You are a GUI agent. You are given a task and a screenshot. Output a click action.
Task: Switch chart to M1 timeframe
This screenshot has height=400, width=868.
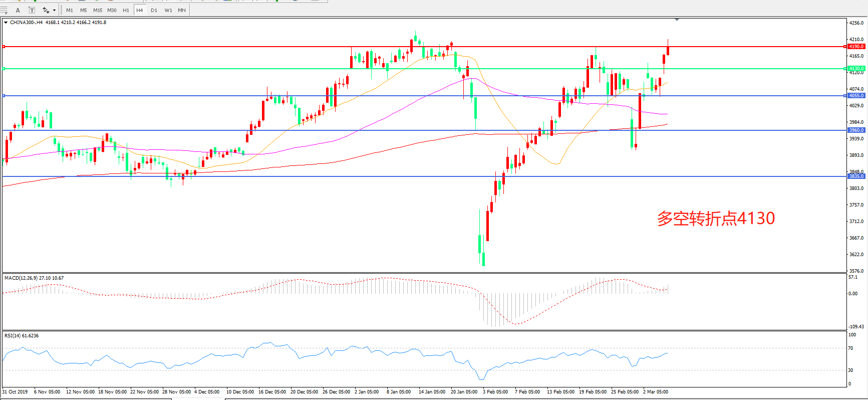(x=70, y=10)
